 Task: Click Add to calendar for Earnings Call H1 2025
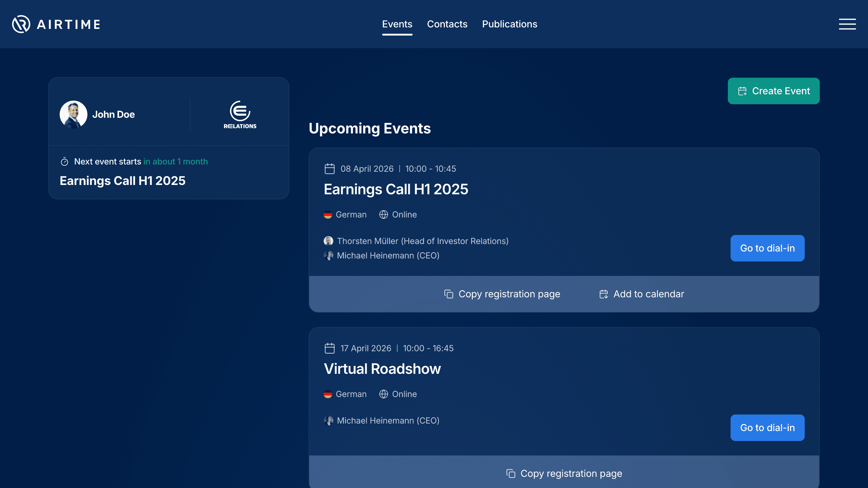tap(642, 294)
